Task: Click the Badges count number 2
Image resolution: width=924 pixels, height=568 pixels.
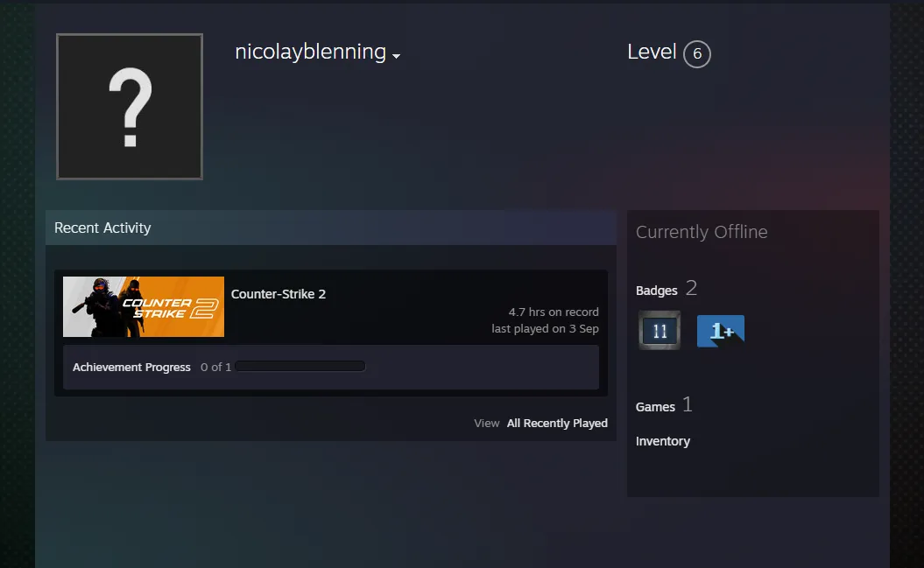Action: (691, 288)
